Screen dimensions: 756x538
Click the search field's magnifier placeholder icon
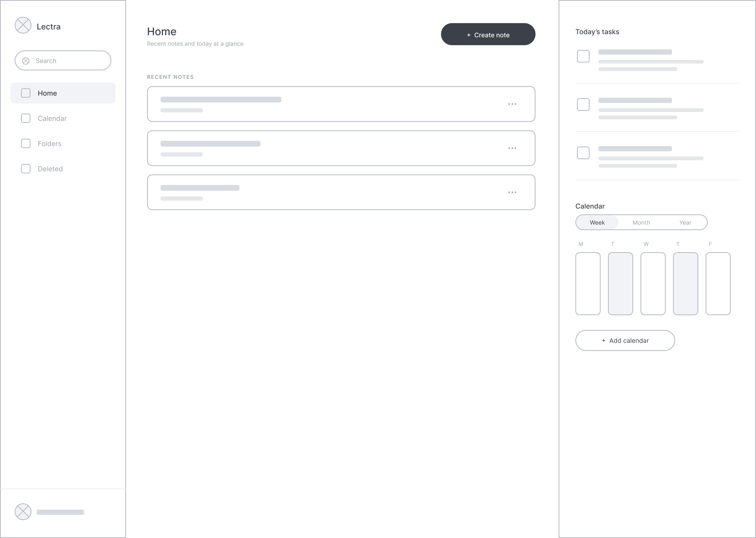[x=26, y=61]
